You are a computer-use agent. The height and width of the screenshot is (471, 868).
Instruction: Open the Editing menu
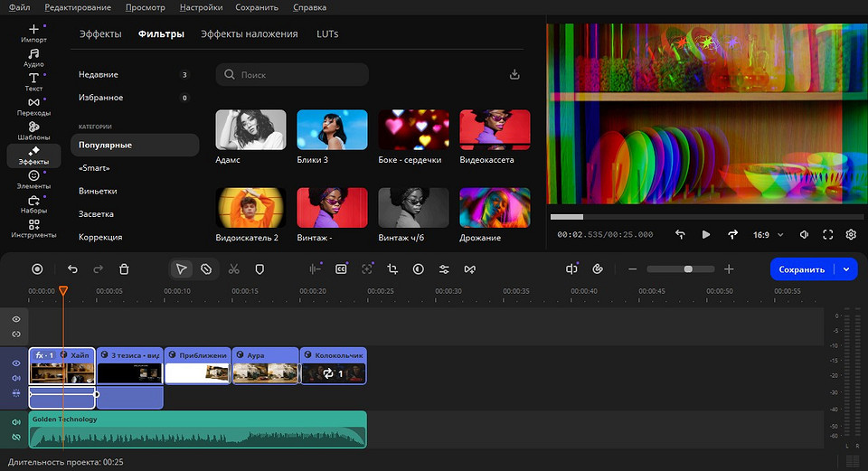[x=78, y=7]
